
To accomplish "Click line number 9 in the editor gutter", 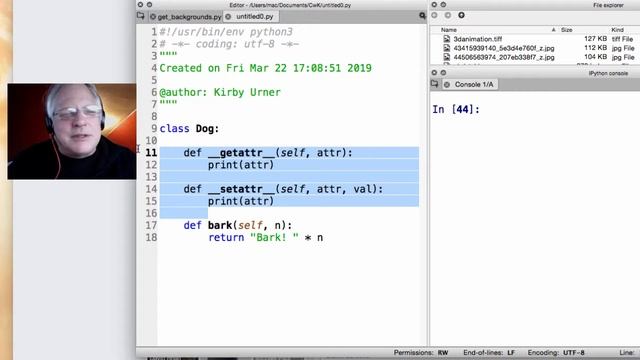I will tap(154, 129).
